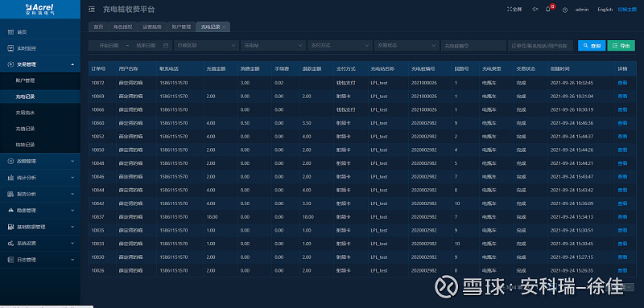Click the 故障管理 sidebar icon

[x=10, y=161]
